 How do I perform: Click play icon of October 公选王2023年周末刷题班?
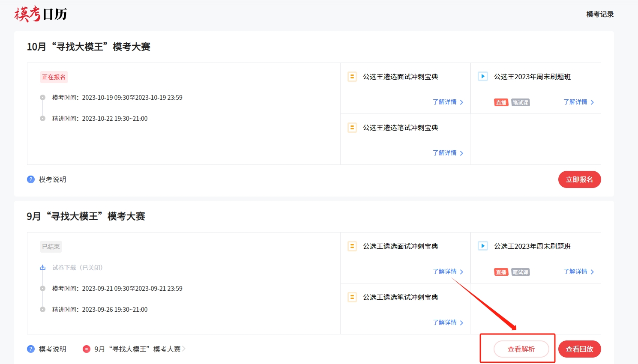pyautogui.click(x=482, y=77)
